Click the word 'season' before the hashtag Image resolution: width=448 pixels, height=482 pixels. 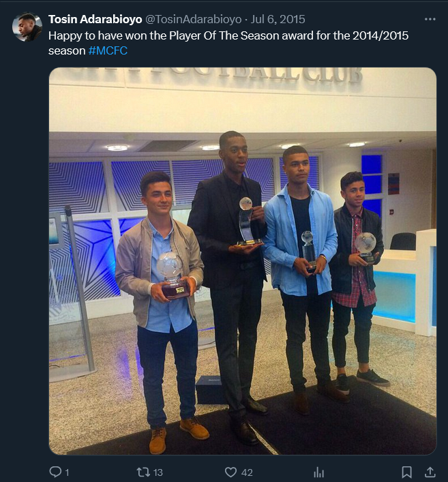pos(67,50)
